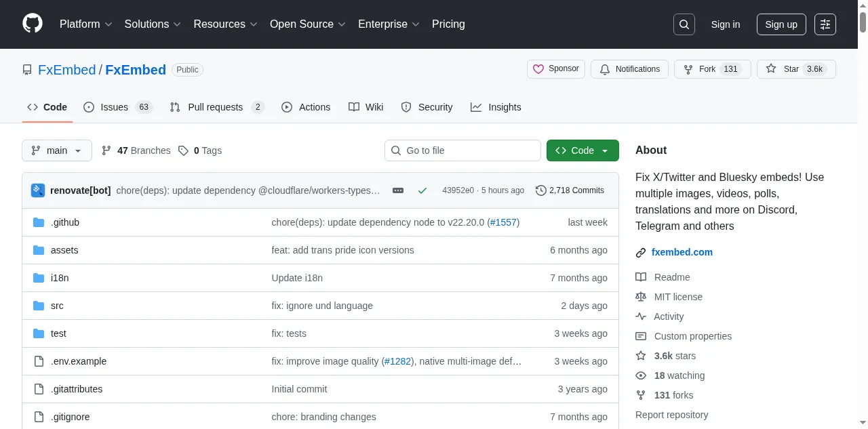Open pull request #1557 link
The image size is (868, 429).
click(503, 222)
